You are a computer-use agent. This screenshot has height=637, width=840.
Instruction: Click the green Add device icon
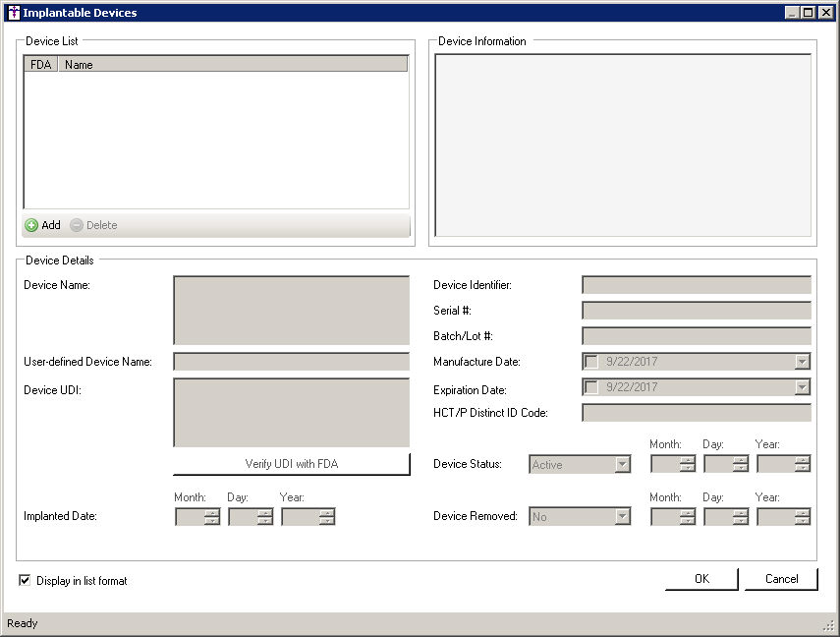tap(31, 225)
